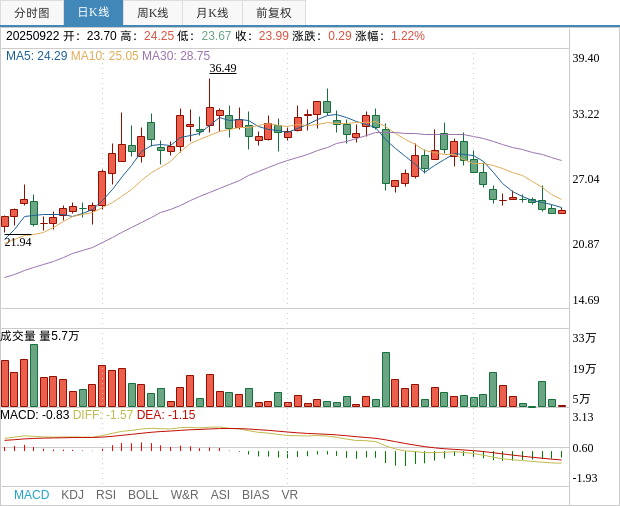Click the 20.87 price axis label
Viewport: 620px width, 506px height.
click(586, 244)
